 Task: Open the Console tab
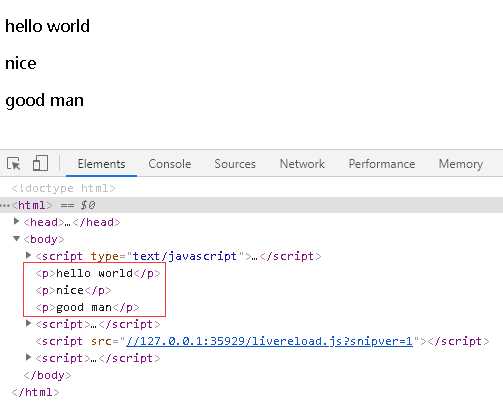170,164
